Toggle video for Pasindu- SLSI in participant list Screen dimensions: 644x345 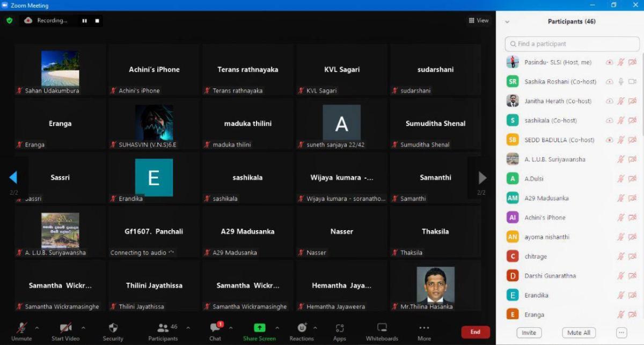click(x=633, y=62)
